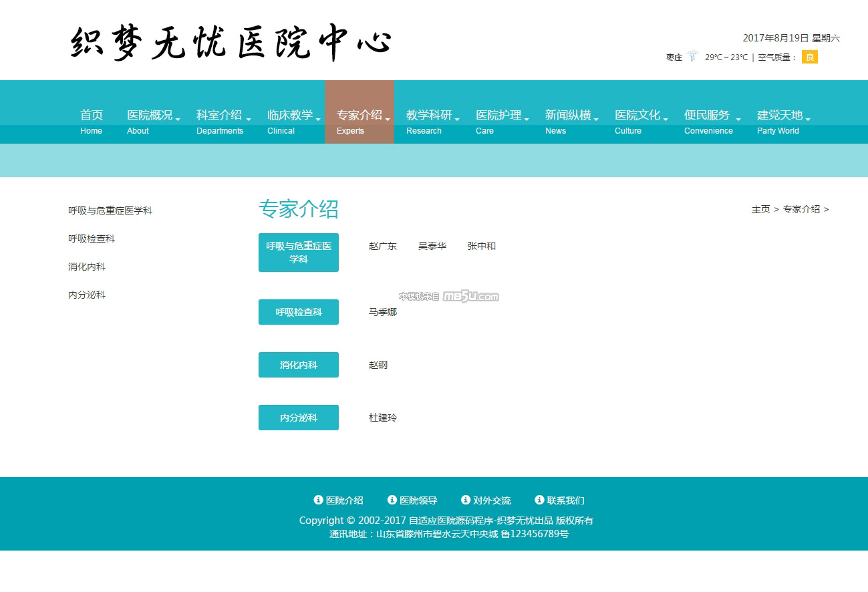This screenshot has width=868, height=592.
Task: Click 主页 in the breadcrumb
Action: coord(760,209)
